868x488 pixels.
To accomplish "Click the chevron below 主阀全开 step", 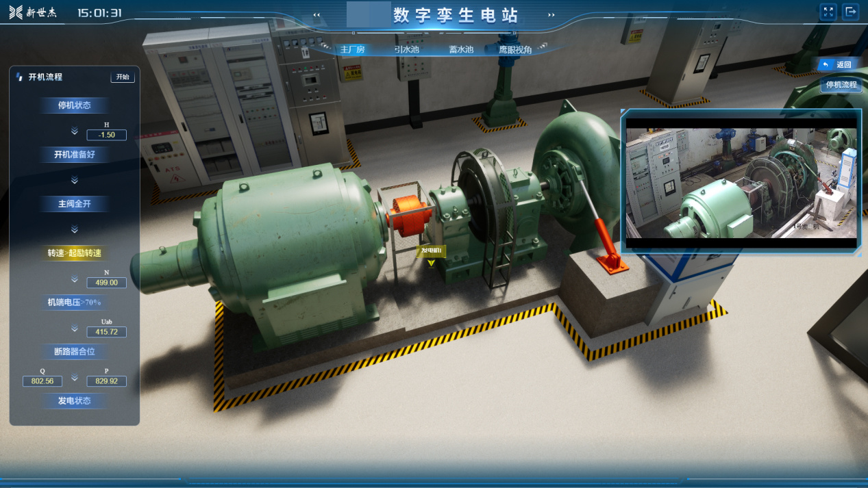I will tap(75, 229).
